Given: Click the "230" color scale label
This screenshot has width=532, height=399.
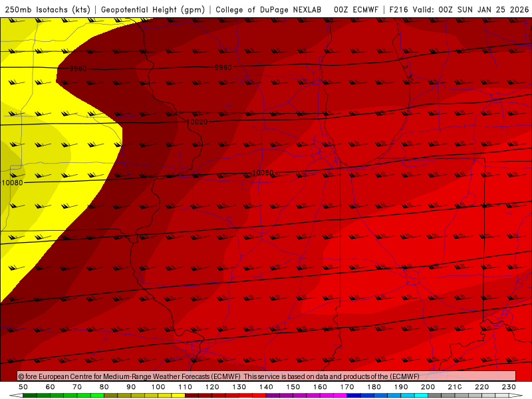Looking at the screenshot, I should [x=509, y=387].
